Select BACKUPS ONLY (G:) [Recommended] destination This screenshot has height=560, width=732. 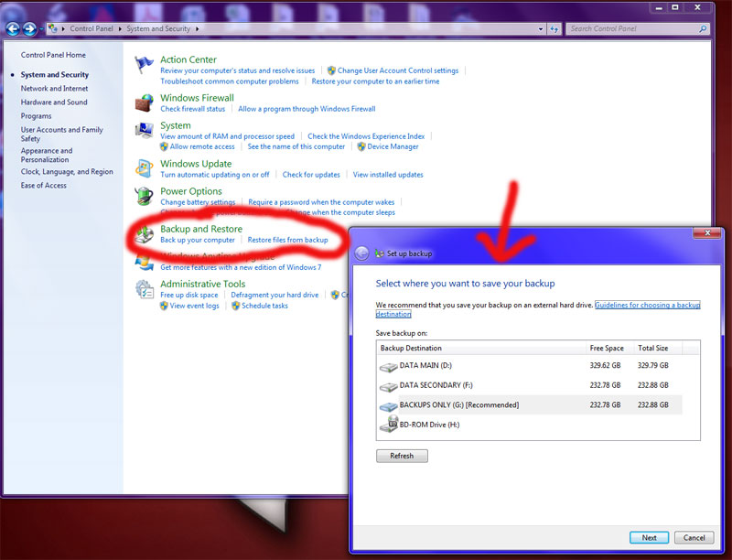(530, 404)
